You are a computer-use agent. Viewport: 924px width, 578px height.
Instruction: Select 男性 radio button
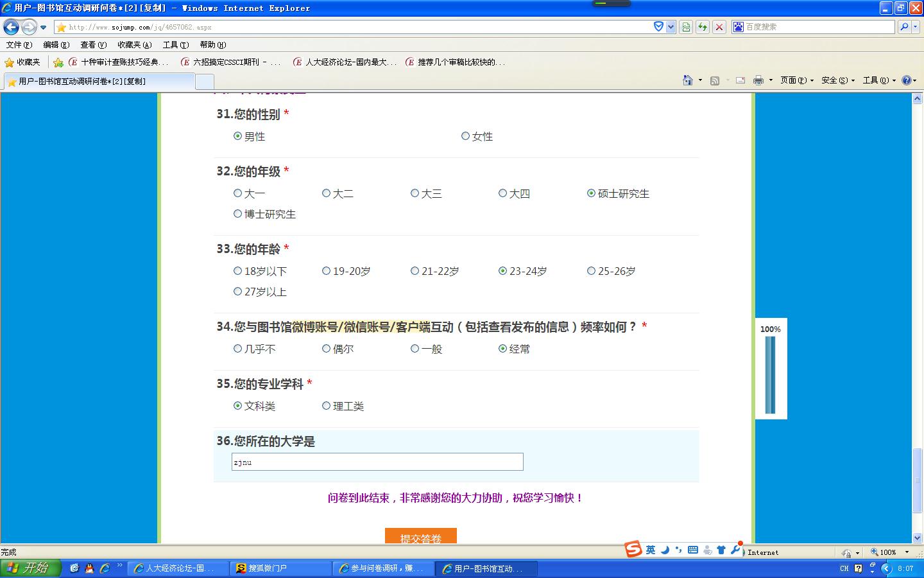pos(238,136)
